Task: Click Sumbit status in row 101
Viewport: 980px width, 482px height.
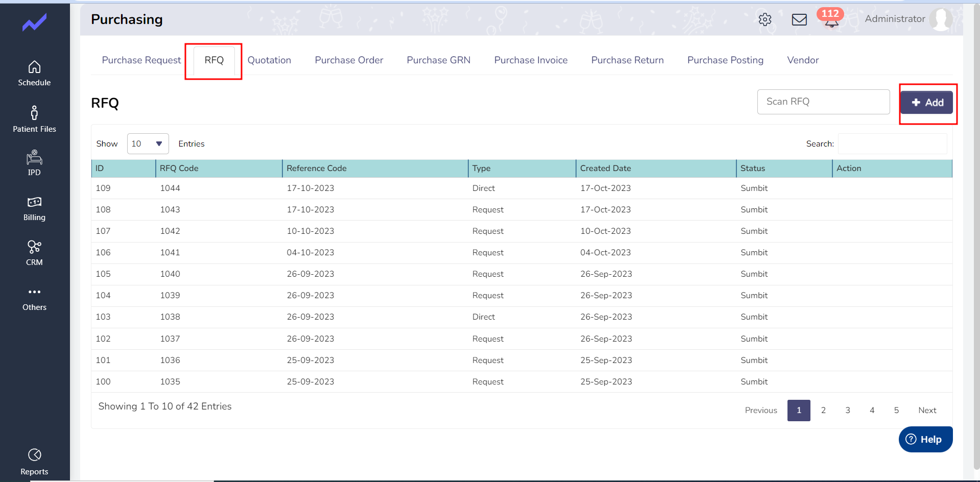Action: click(754, 360)
